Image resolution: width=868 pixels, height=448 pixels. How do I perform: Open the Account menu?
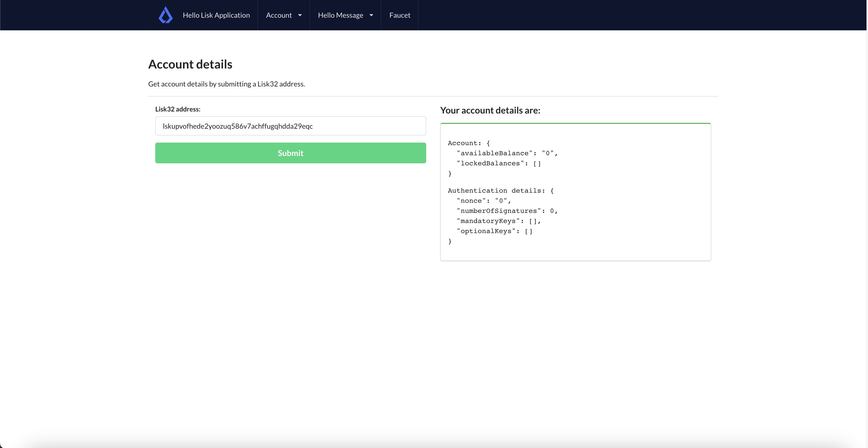(284, 15)
